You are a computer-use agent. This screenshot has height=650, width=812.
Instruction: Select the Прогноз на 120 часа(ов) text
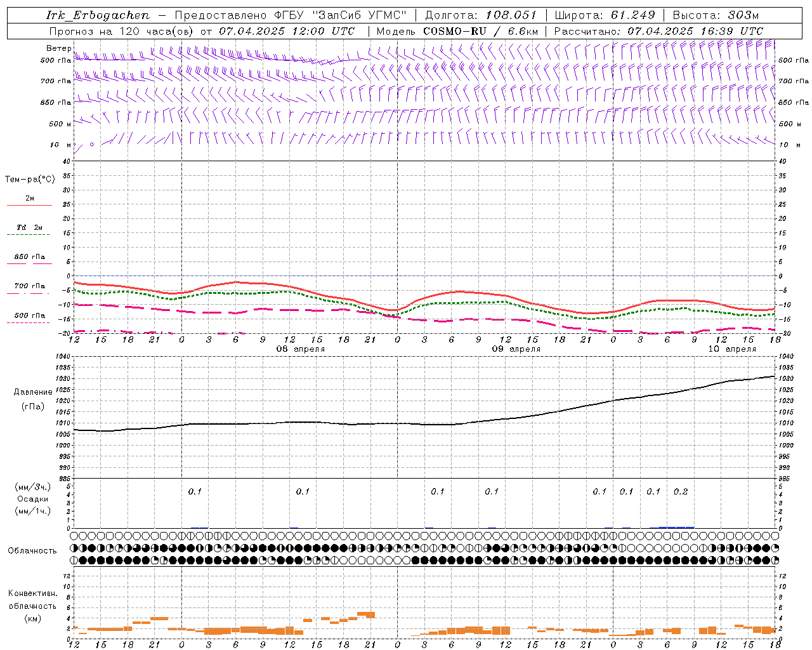coord(122,31)
